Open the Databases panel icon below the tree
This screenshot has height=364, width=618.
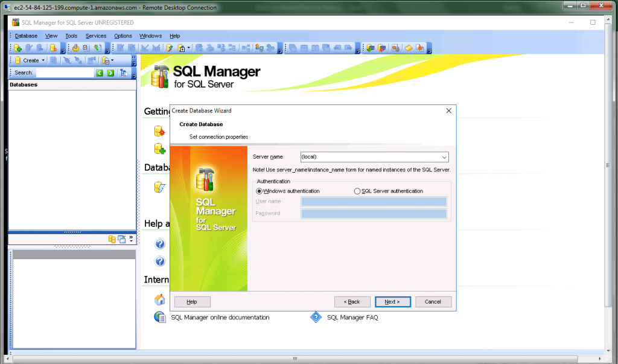coord(112,239)
